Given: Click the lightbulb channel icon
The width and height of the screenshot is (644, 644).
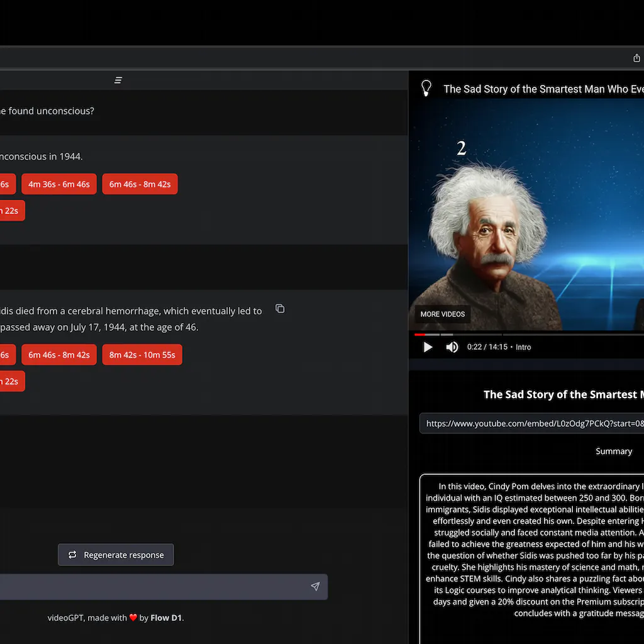Looking at the screenshot, I should (426, 88).
